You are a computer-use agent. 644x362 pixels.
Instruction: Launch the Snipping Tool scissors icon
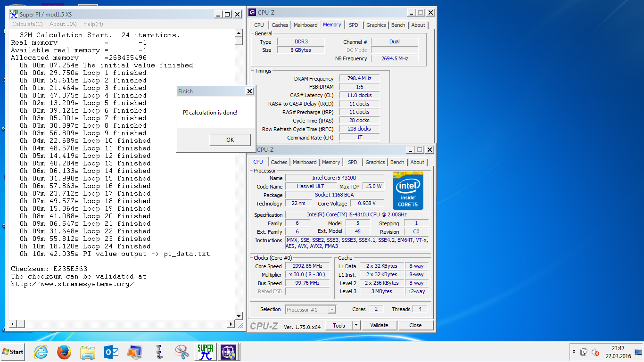(182, 352)
